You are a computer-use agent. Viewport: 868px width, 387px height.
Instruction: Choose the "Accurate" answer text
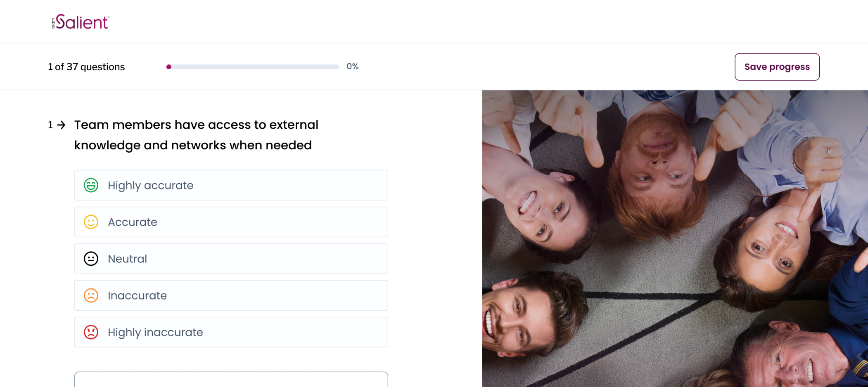pyautogui.click(x=133, y=222)
